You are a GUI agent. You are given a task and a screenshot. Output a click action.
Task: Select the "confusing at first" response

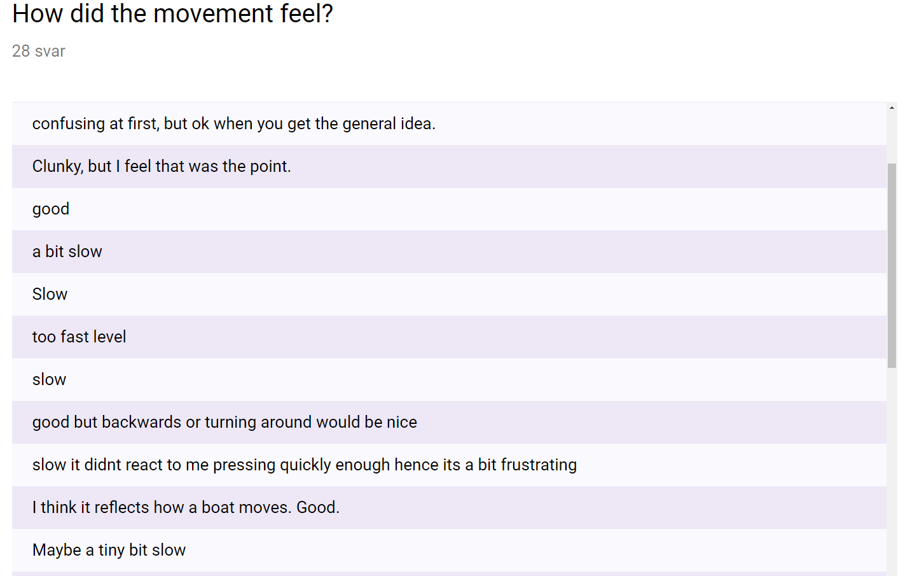point(233,123)
